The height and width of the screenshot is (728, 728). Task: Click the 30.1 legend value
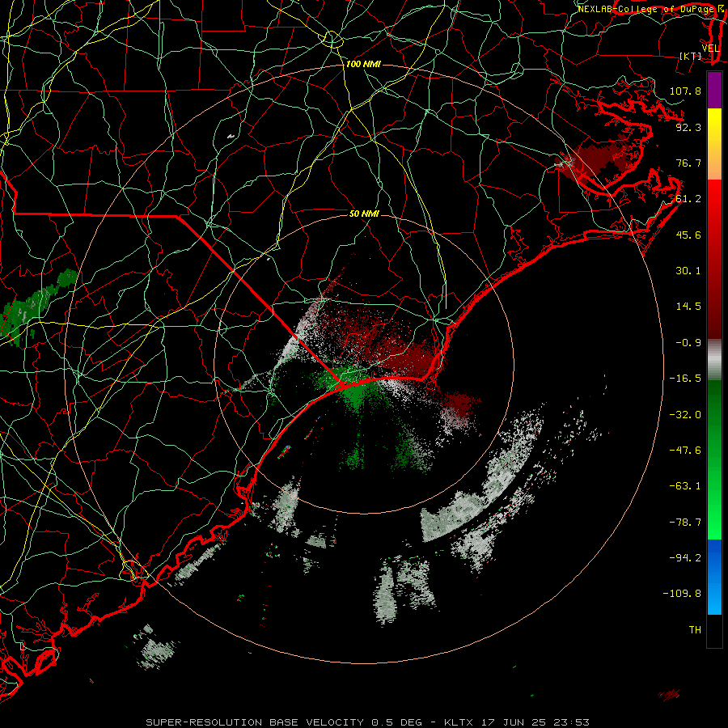click(x=688, y=271)
